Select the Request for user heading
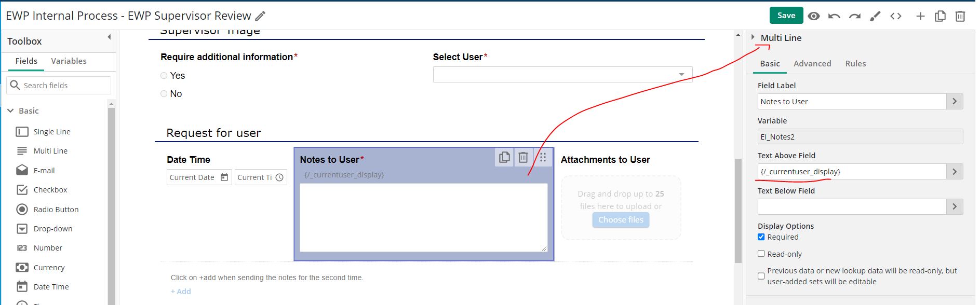This screenshot has height=305, width=980. [x=213, y=133]
